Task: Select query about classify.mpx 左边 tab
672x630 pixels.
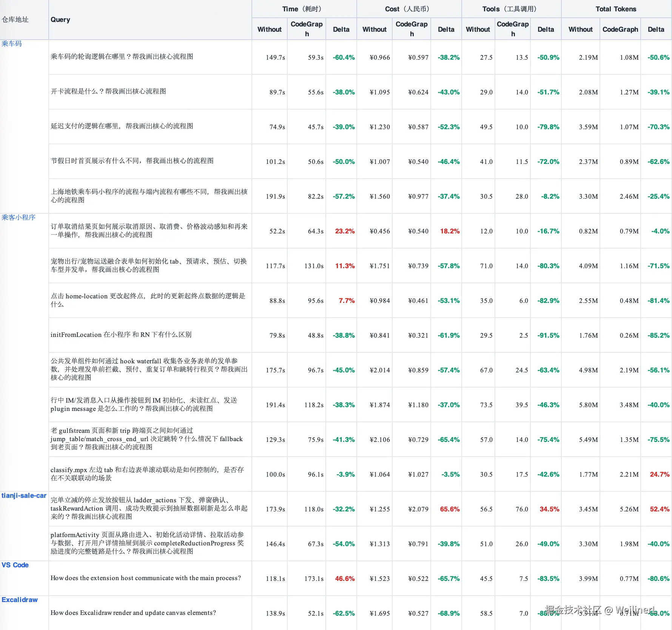Action: coord(147,474)
